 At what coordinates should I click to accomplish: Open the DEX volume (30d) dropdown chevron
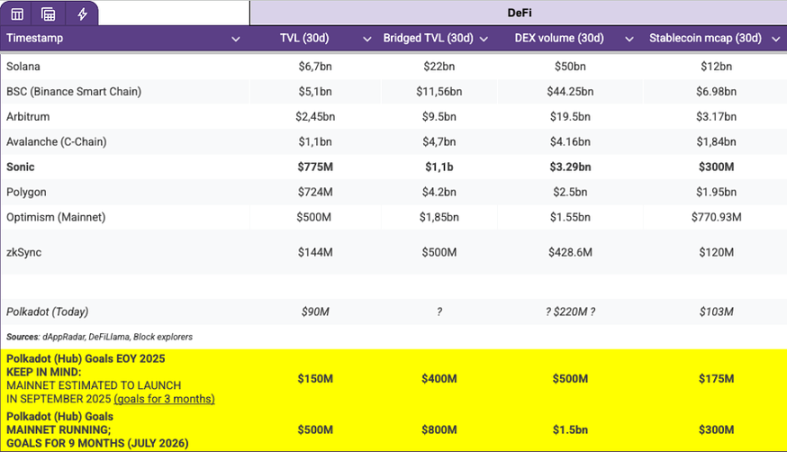coord(629,39)
